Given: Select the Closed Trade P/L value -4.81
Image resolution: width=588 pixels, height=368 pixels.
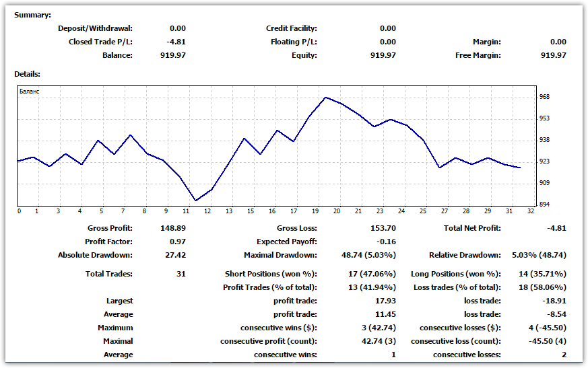Looking at the screenshot, I should click(177, 42).
